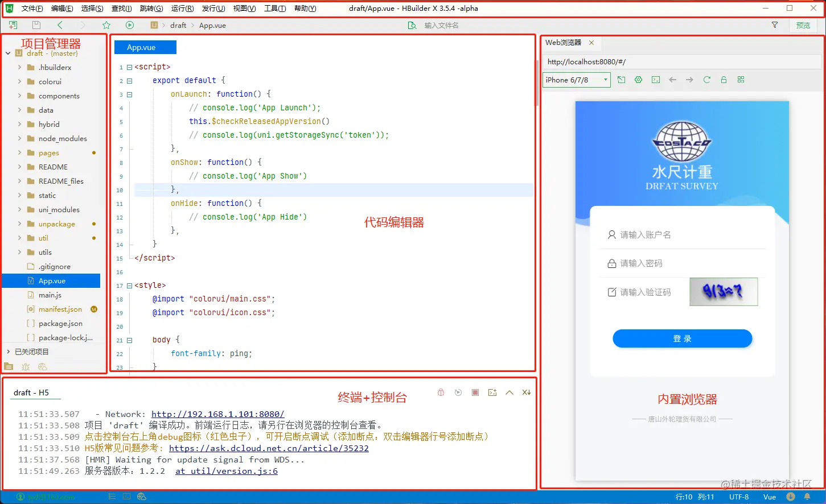Click the terminal icon in status bar
Image resolution: width=826 pixels, height=504 pixels.
pos(126,497)
